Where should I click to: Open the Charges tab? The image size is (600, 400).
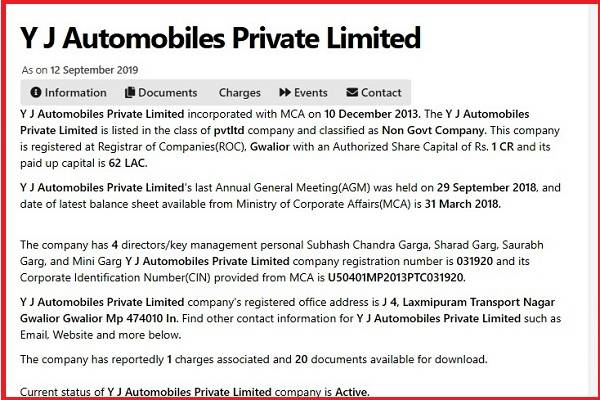pyautogui.click(x=240, y=93)
